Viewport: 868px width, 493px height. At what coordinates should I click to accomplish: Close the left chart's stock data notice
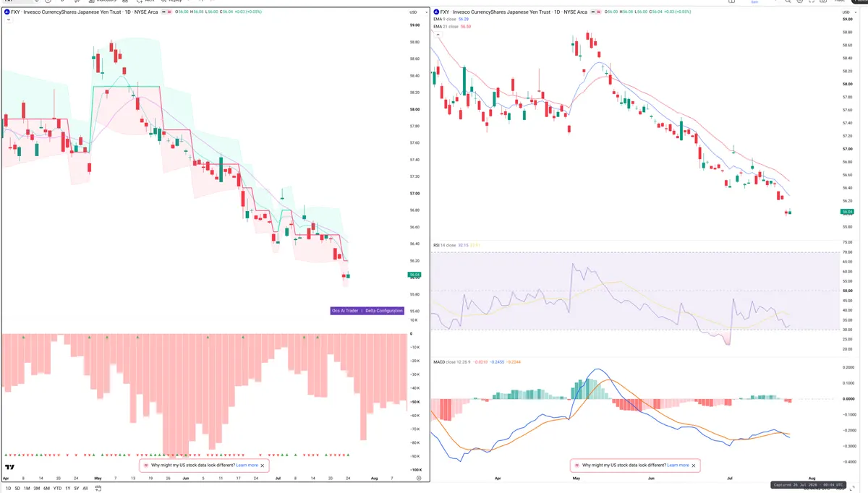coord(263,466)
